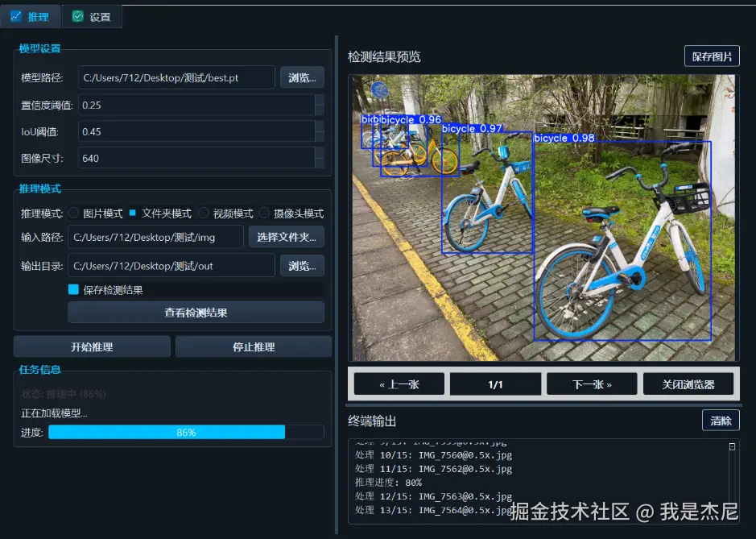Browse for a model path with 浏览 button
Viewport: 756px width, 539px height.
(x=301, y=77)
